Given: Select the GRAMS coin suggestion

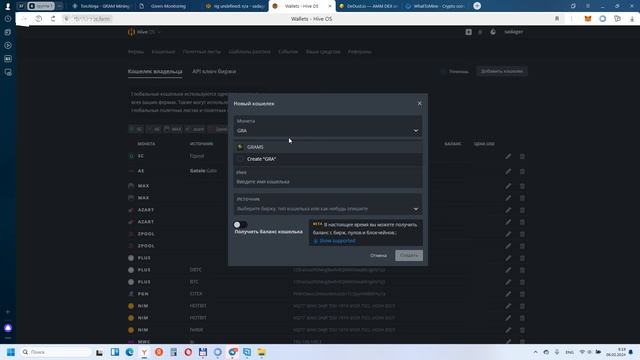Looking at the screenshot, I should (x=328, y=147).
